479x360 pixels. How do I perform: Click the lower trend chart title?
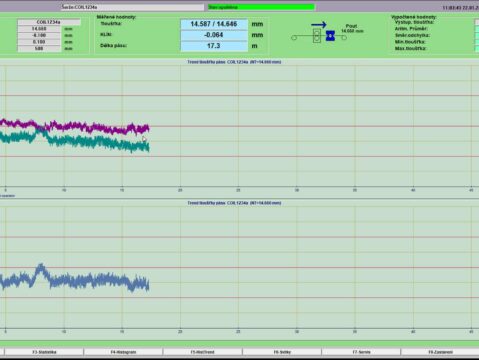234,203
